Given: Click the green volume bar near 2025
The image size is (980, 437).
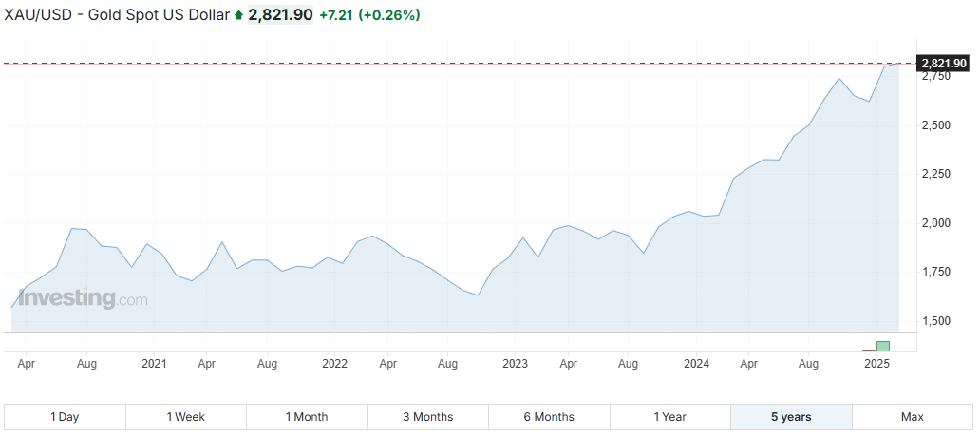Looking at the screenshot, I should (x=883, y=346).
